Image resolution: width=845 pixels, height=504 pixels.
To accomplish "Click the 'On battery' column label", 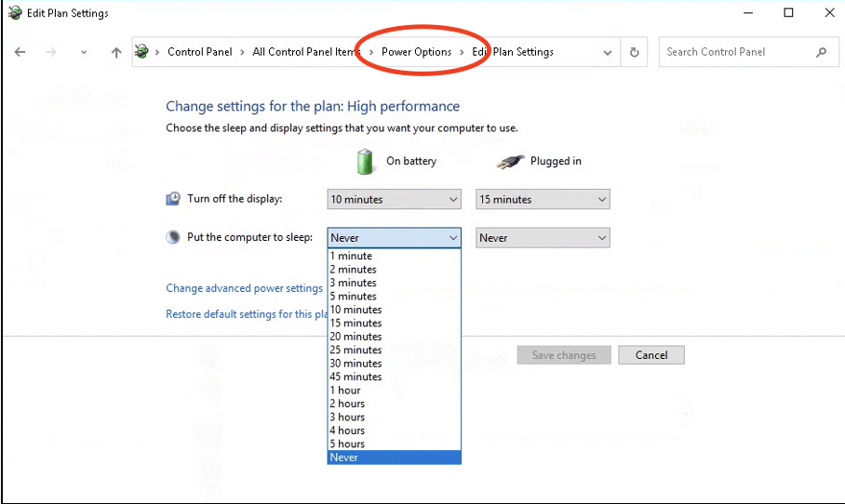I will pos(411,161).
